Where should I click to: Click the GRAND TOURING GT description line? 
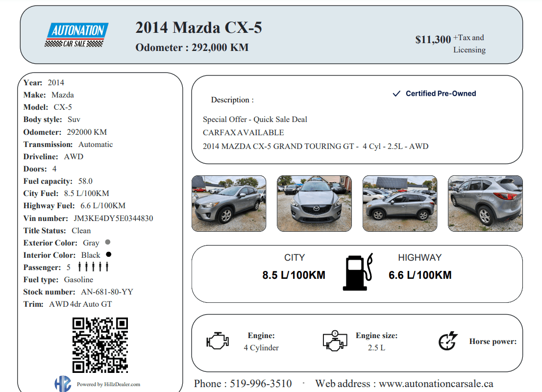point(316,147)
